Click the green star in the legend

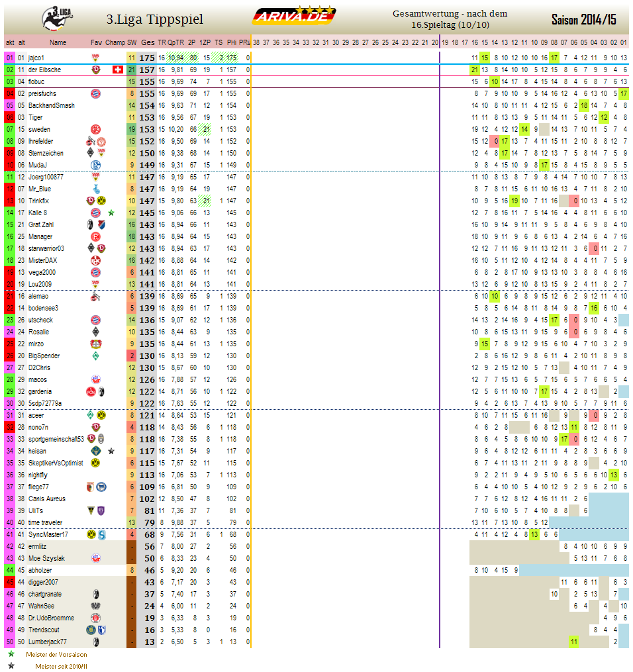11,654
